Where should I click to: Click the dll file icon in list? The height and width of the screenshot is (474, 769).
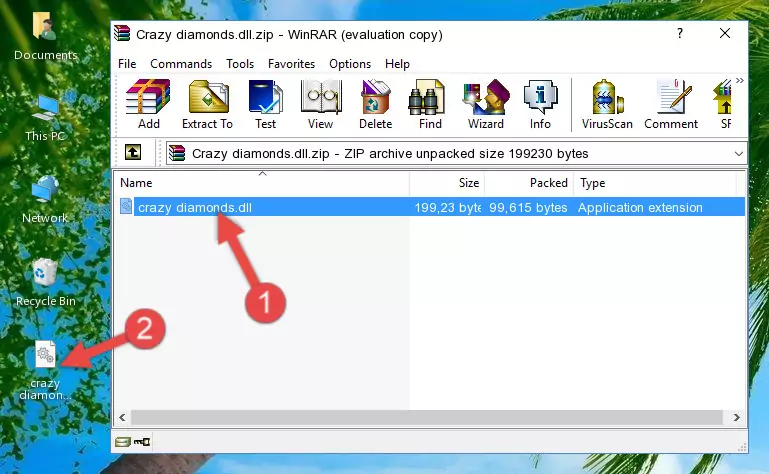pyautogui.click(x=126, y=207)
